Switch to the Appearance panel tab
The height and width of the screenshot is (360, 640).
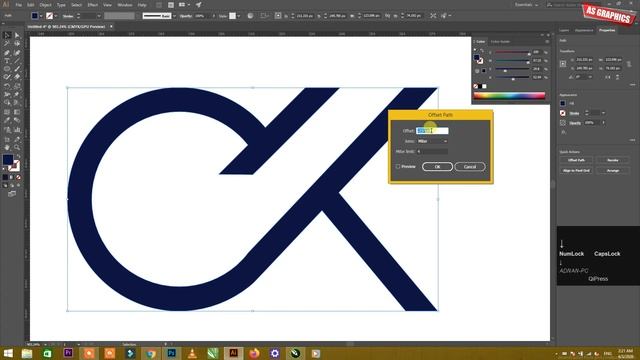pyautogui.click(x=584, y=31)
